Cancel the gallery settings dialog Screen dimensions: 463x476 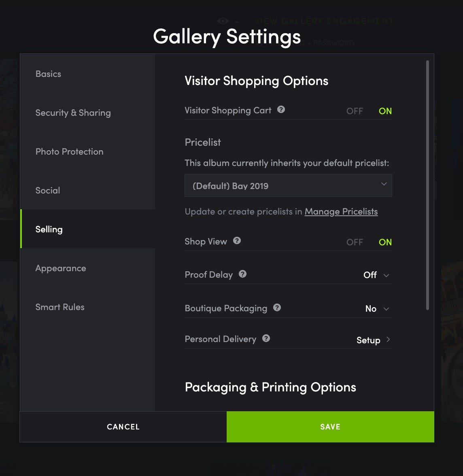point(123,427)
